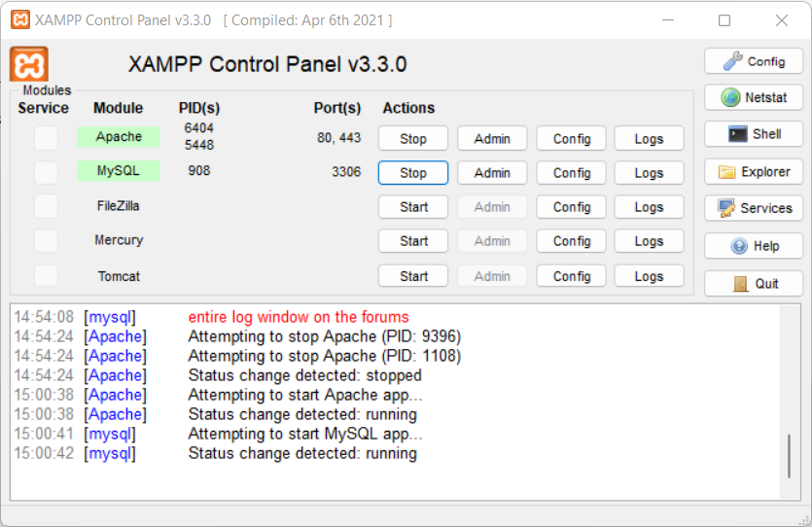Toggle the Tomcat service checkbox
The width and height of the screenshot is (812, 527).
point(46,275)
